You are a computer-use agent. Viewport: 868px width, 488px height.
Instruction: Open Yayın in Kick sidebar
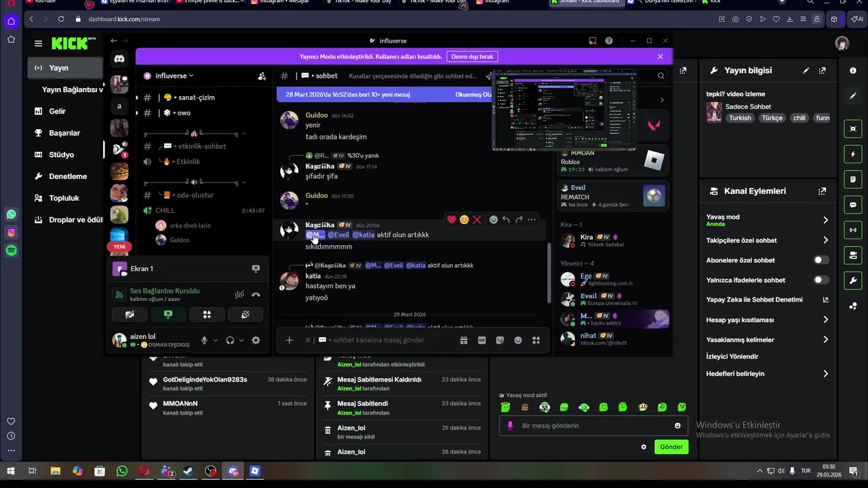tap(66, 68)
